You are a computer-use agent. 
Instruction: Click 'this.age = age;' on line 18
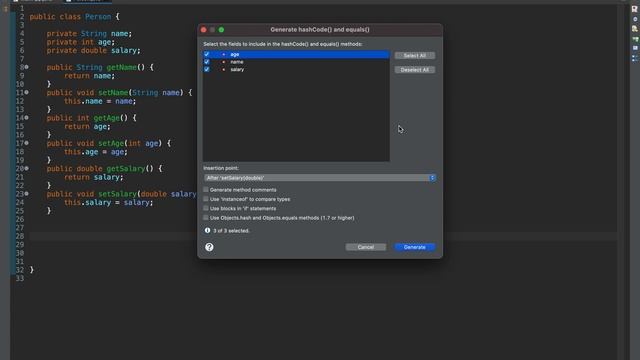96,152
